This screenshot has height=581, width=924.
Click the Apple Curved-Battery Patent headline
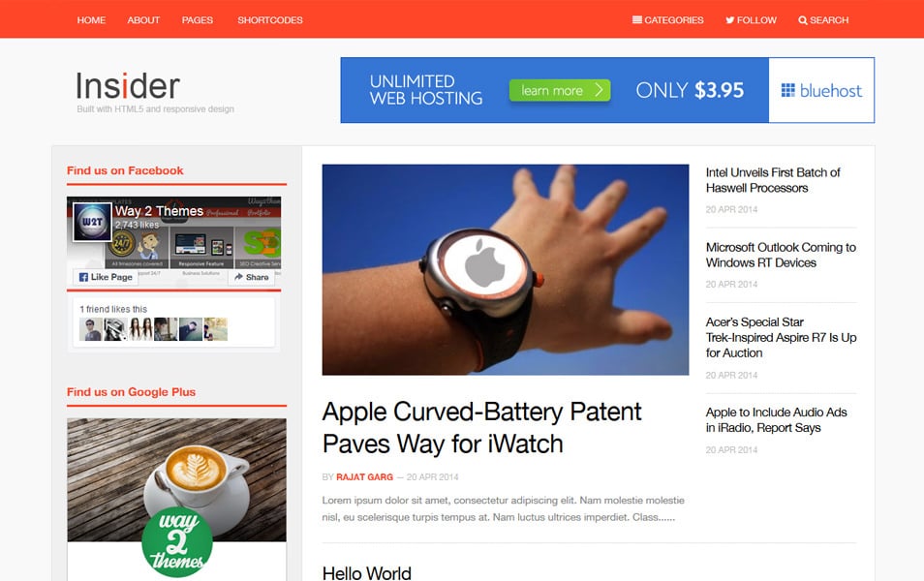click(481, 428)
